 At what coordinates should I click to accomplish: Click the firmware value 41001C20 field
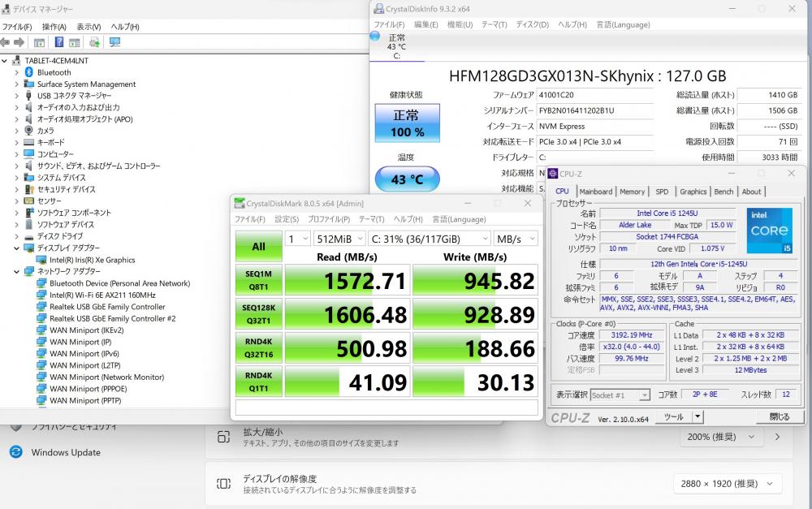594,95
